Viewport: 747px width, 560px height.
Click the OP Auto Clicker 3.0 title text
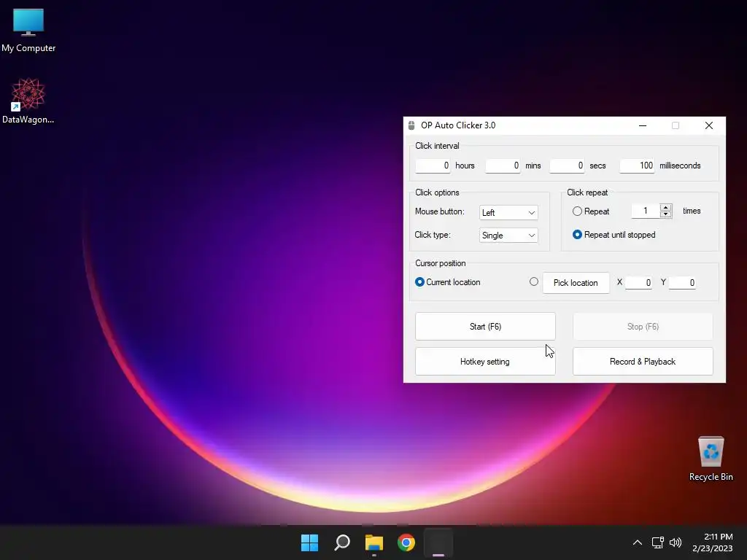(x=458, y=125)
